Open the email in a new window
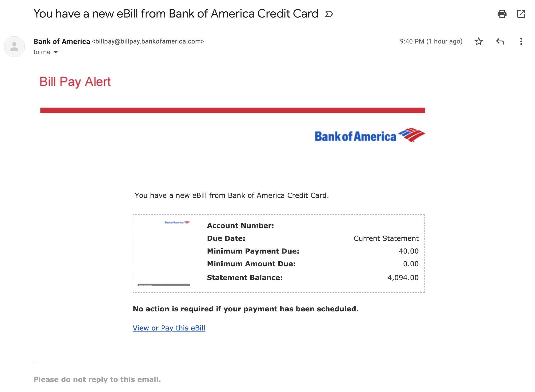Viewport: 535px width, 392px height. click(x=521, y=14)
